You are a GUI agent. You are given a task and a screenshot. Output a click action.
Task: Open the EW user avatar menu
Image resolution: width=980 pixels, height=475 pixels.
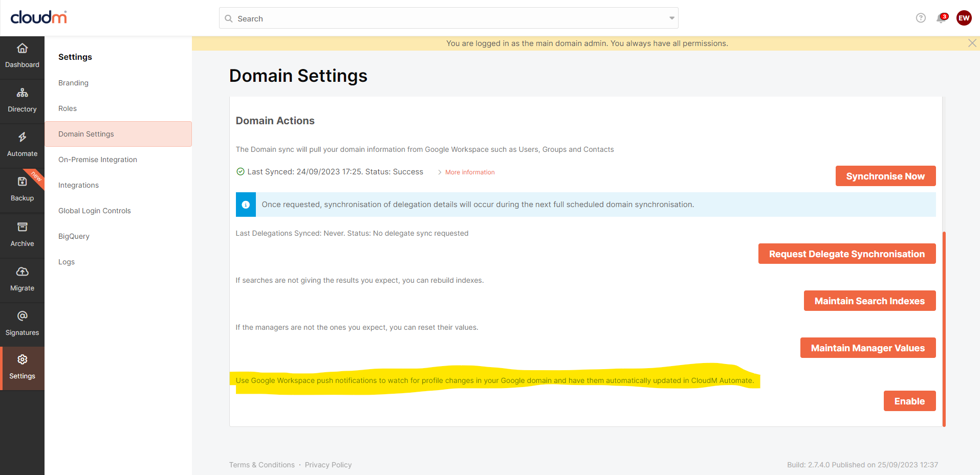pos(964,18)
